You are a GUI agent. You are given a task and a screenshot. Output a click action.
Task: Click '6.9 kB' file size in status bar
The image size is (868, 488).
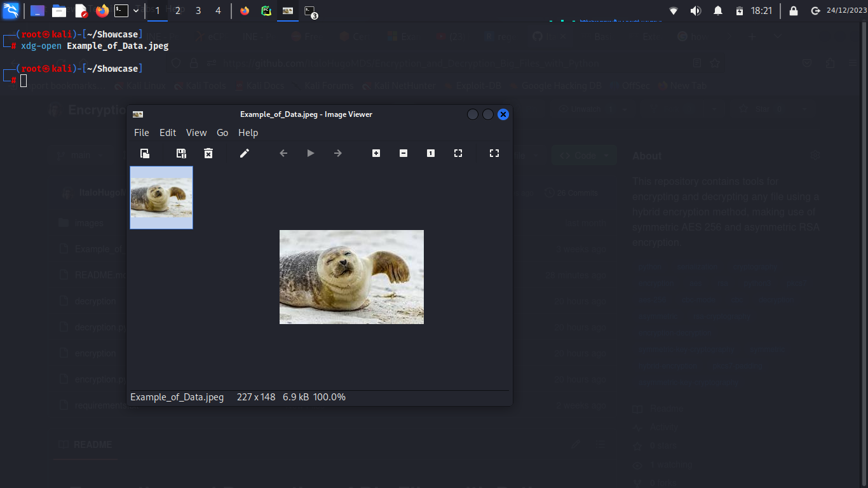(296, 397)
